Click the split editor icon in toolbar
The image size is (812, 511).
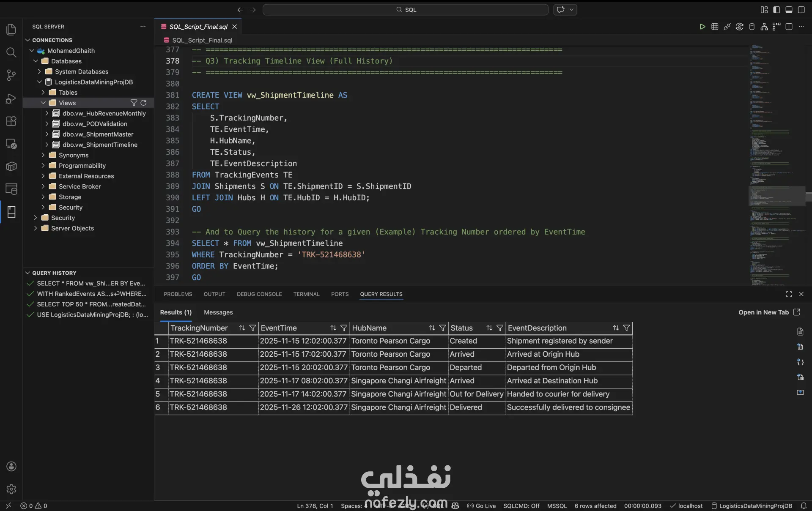point(789,27)
